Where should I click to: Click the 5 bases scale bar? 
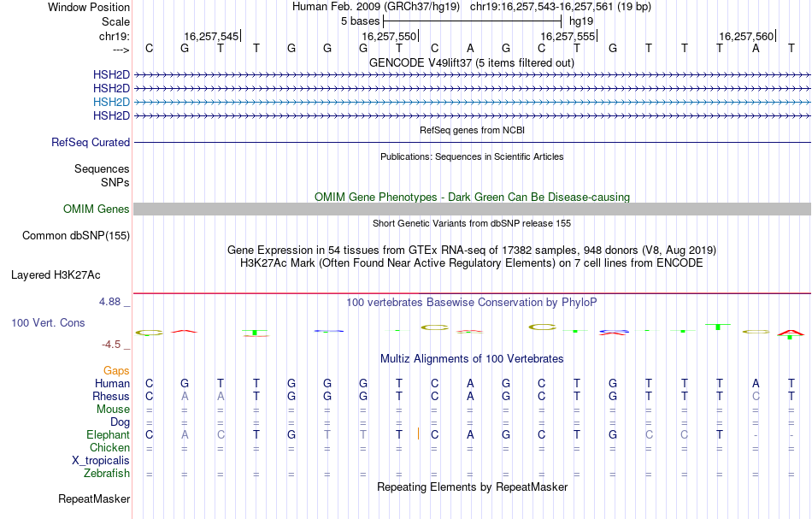(473, 21)
